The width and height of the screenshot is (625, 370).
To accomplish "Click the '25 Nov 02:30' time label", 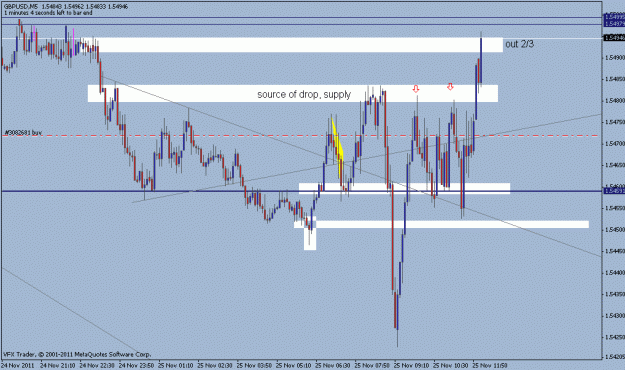I will click(x=215, y=365).
